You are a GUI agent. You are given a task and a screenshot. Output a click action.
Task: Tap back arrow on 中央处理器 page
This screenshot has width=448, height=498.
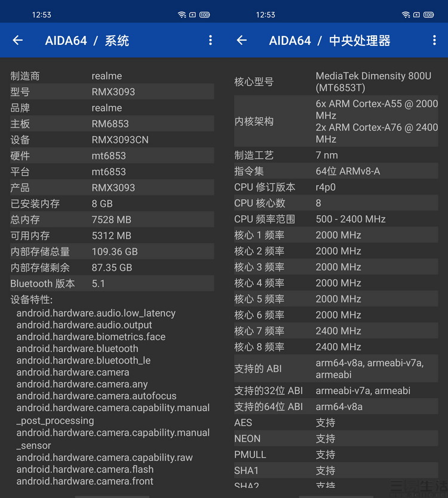(x=242, y=40)
